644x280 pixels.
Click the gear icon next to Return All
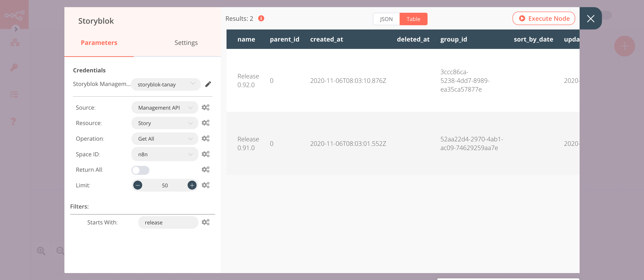tap(205, 169)
